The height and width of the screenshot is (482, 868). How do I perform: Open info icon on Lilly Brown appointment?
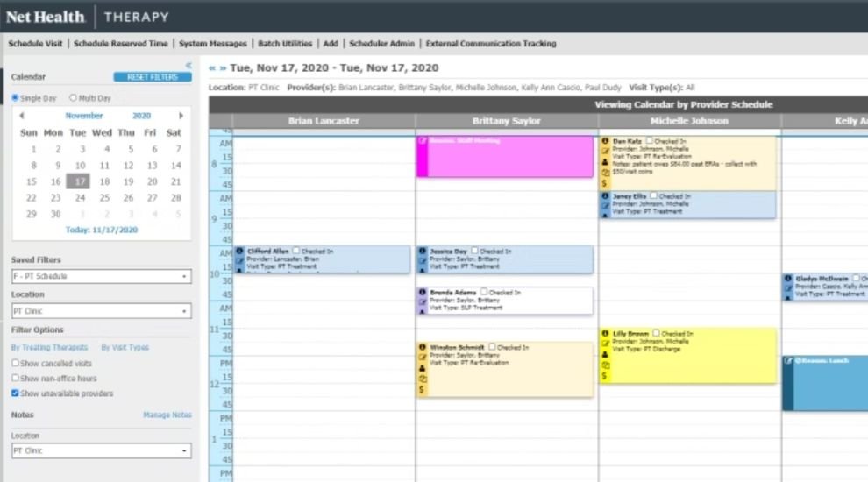coord(605,333)
